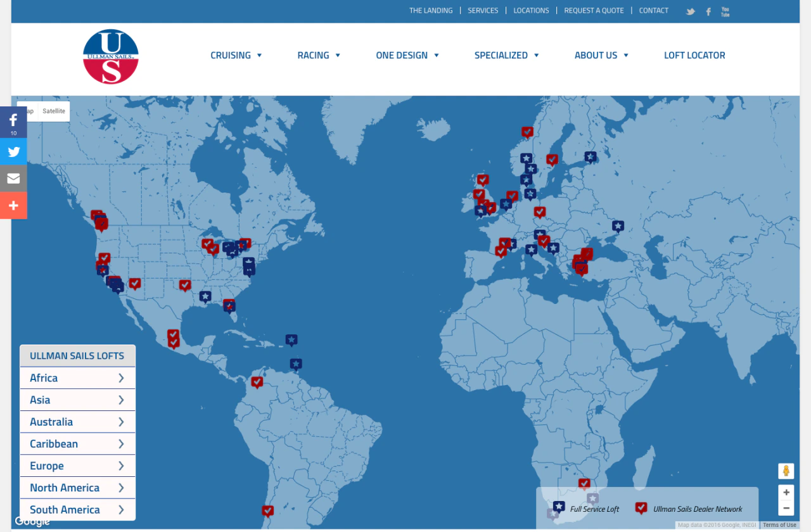Open the Twitter link in top bar

pos(691,11)
